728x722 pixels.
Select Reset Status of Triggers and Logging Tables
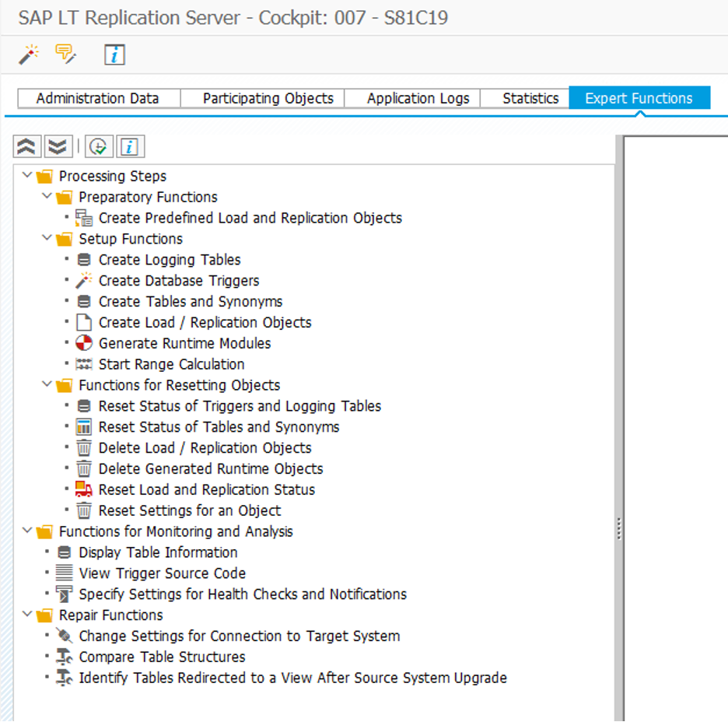(x=240, y=406)
